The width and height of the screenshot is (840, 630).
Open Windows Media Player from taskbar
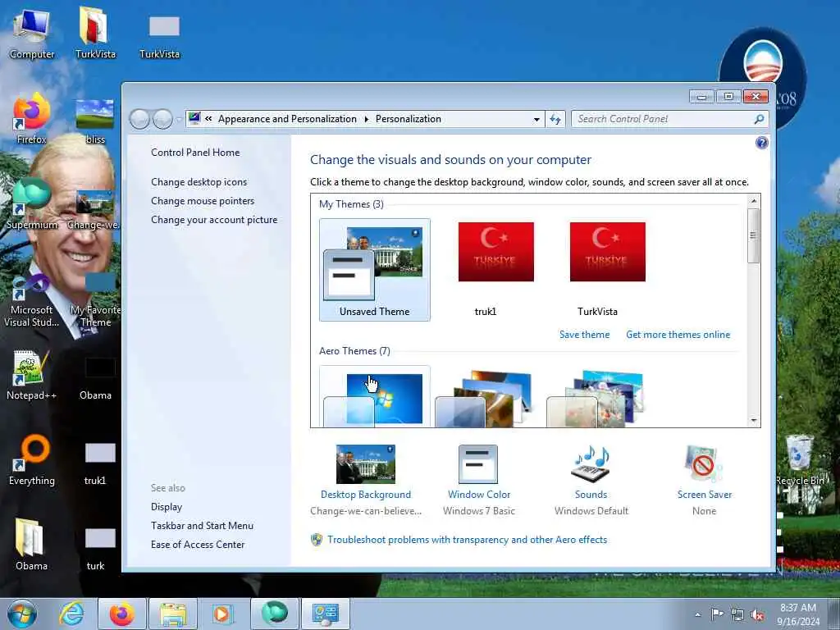[x=221, y=614]
